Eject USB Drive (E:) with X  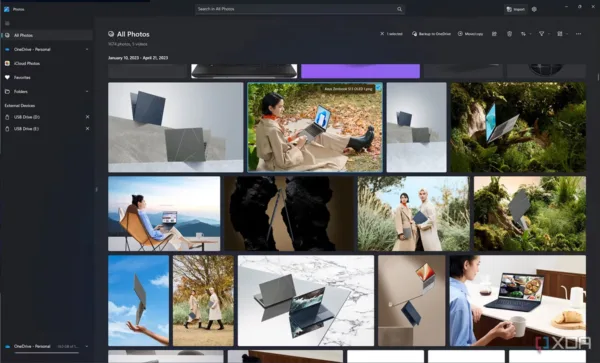coord(87,129)
